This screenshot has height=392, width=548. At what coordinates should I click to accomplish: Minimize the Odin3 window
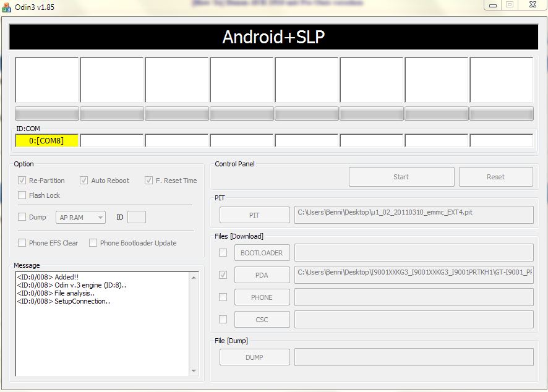pos(493,5)
